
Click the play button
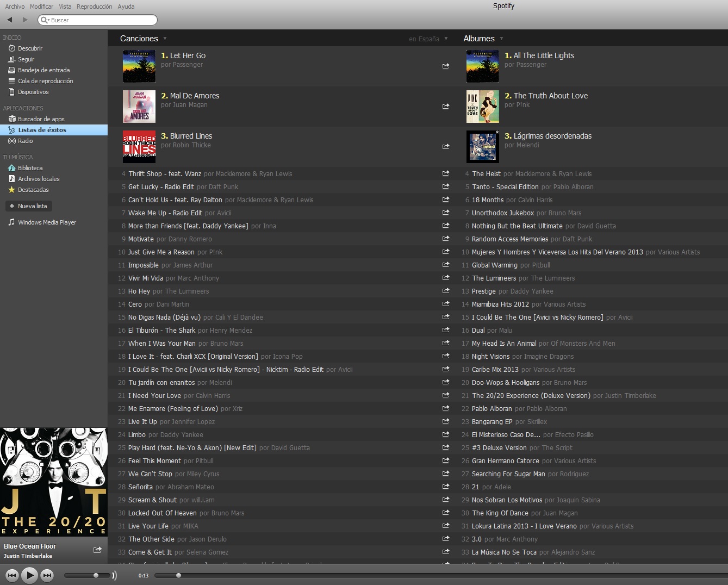[x=30, y=575]
